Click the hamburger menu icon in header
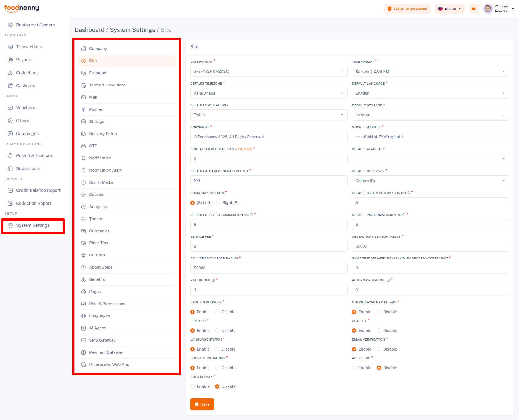 (x=474, y=9)
